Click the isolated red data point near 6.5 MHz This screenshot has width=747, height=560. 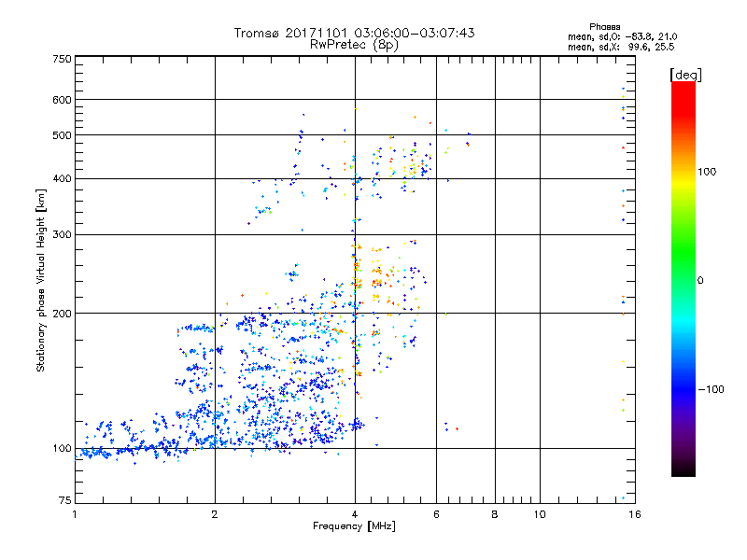457,429
